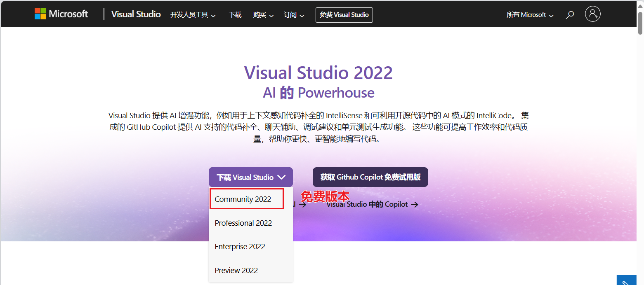Select Preview 2022 from the download list

click(x=251, y=270)
